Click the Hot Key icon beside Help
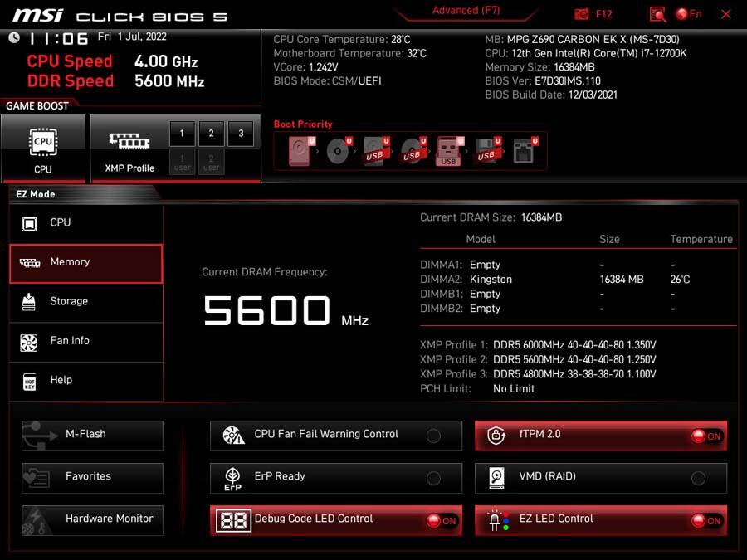This screenshot has width=747, height=560. pyautogui.click(x=30, y=382)
